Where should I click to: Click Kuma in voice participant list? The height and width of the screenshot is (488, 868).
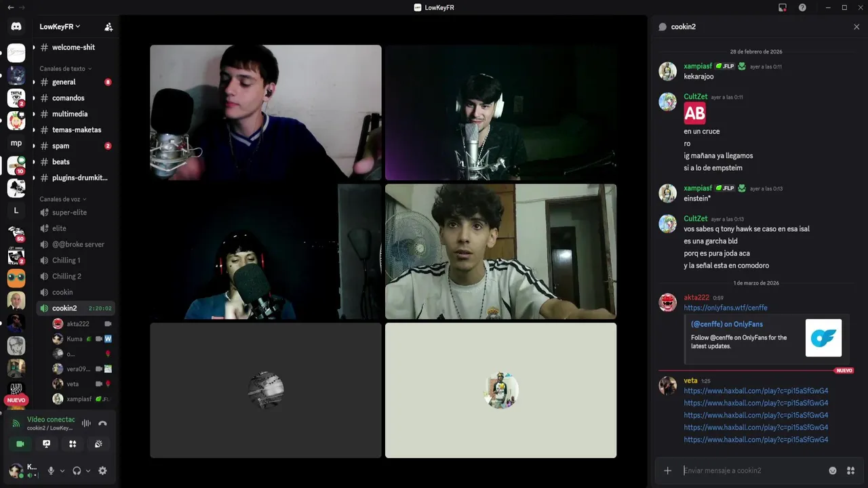coord(82,339)
